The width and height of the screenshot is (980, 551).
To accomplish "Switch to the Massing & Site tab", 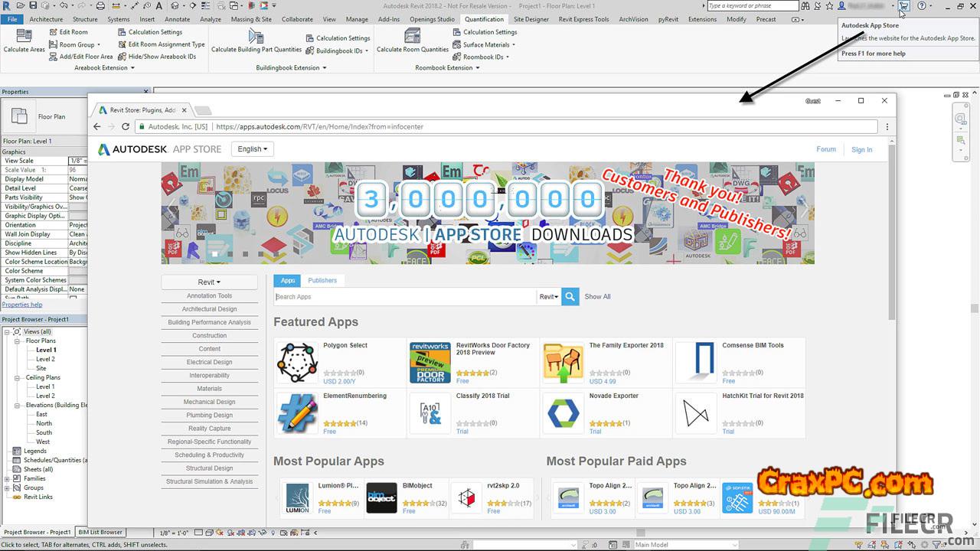I will pyautogui.click(x=251, y=19).
